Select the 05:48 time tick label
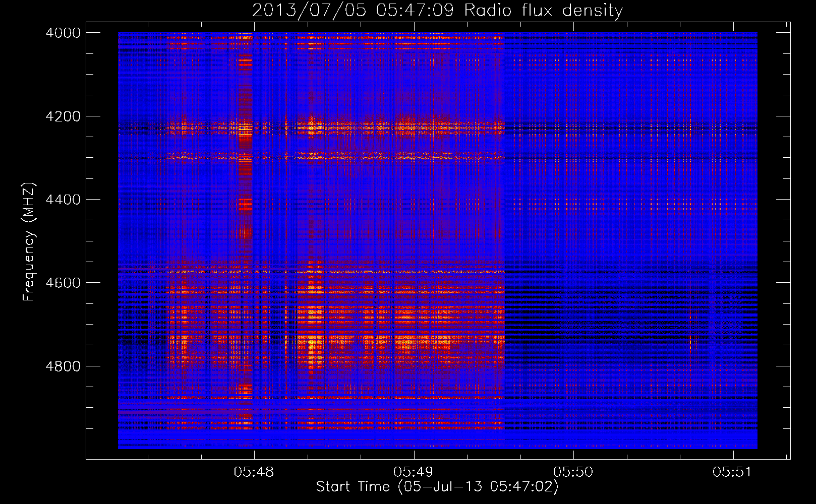Image resolution: width=816 pixels, height=504 pixels. 254,472
